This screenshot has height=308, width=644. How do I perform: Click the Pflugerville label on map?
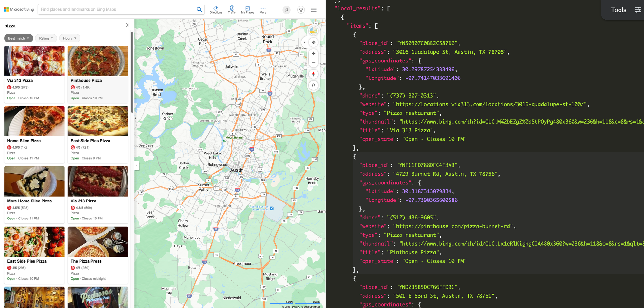(x=295, y=76)
